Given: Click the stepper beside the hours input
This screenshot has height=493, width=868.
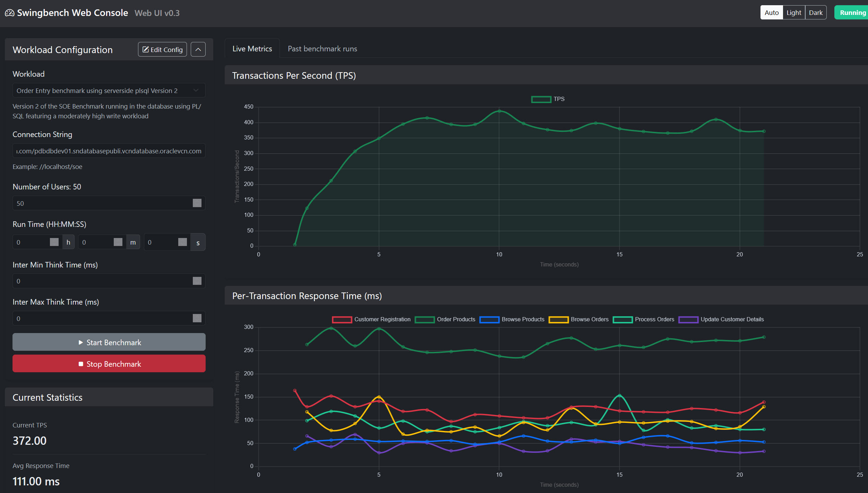Looking at the screenshot, I should [x=54, y=242].
